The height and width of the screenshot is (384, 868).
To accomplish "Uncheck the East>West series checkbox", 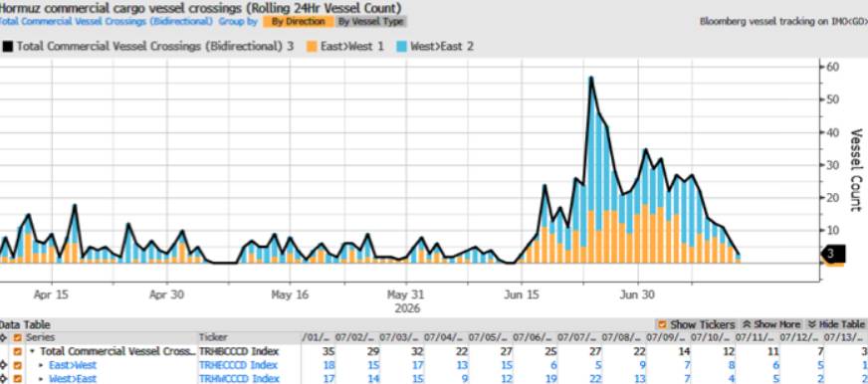I will [18, 365].
